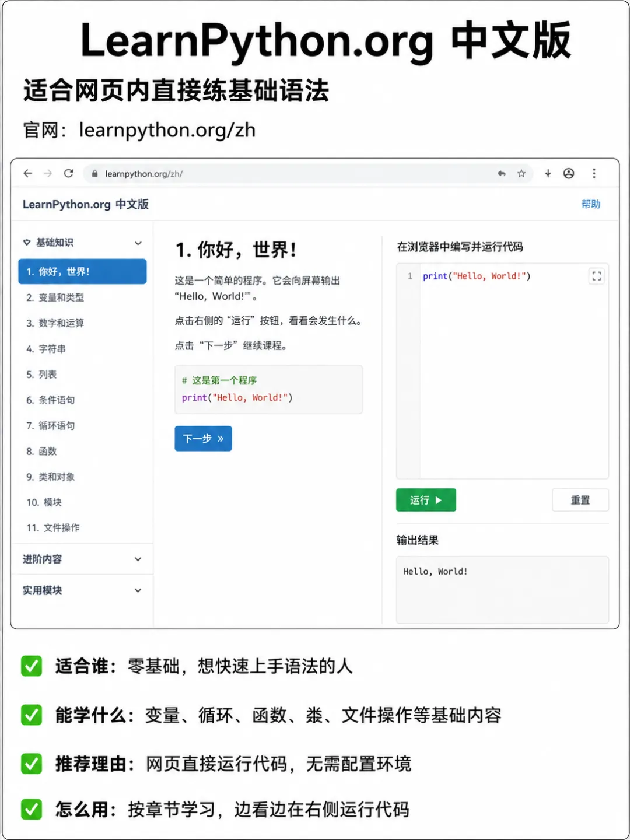Click the 推荐理由 green checkmark
The image size is (630, 840).
coord(32,763)
